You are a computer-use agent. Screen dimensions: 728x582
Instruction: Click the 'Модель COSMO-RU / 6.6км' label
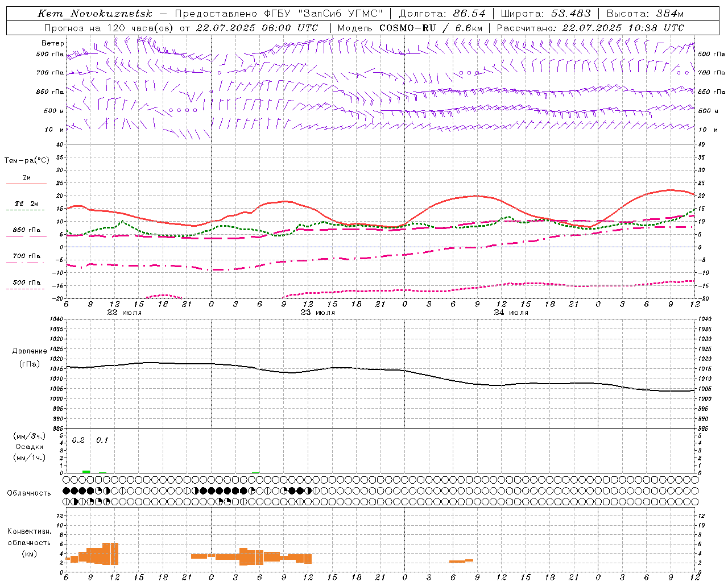coord(410,28)
